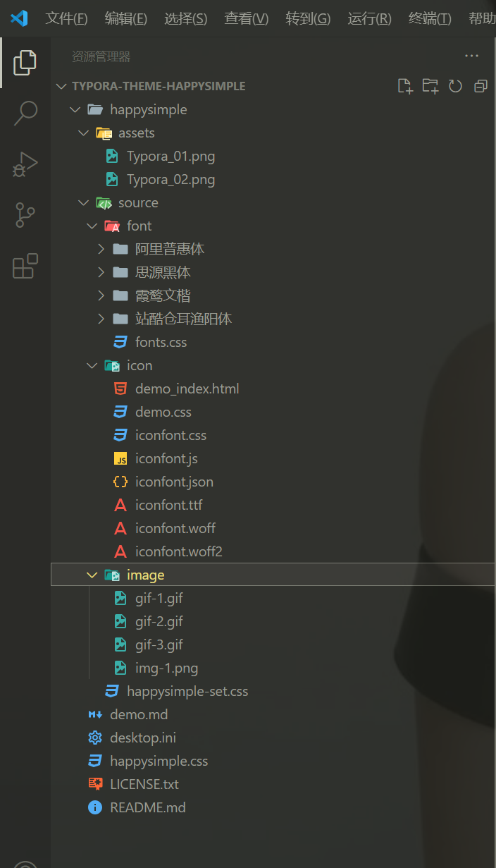
Task: Open the 终端(T) menu
Action: point(430,18)
